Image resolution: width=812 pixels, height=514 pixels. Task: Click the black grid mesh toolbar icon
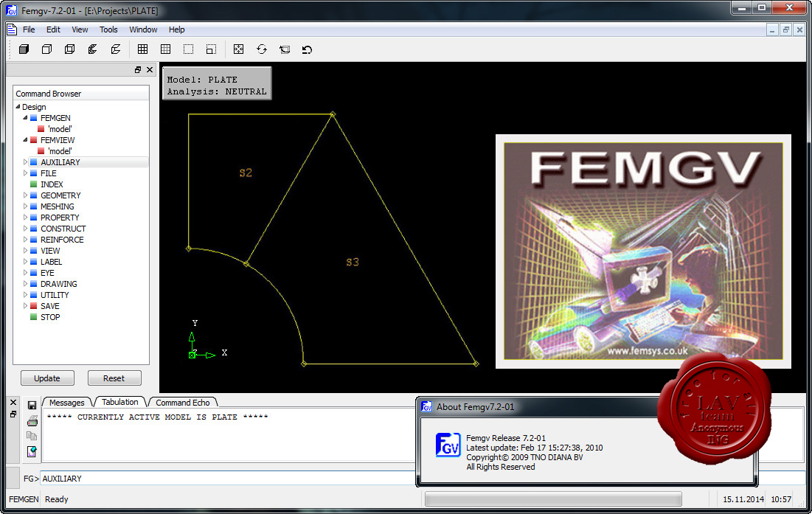142,49
